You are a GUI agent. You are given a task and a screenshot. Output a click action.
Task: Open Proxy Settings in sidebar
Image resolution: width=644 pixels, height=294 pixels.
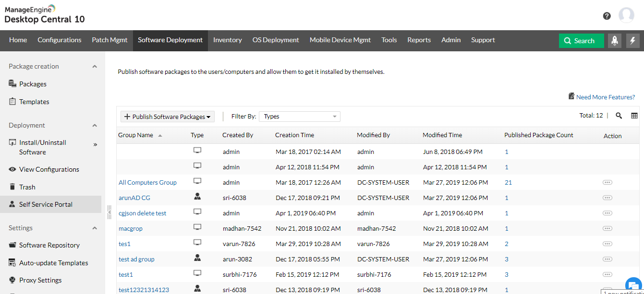click(x=40, y=280)
